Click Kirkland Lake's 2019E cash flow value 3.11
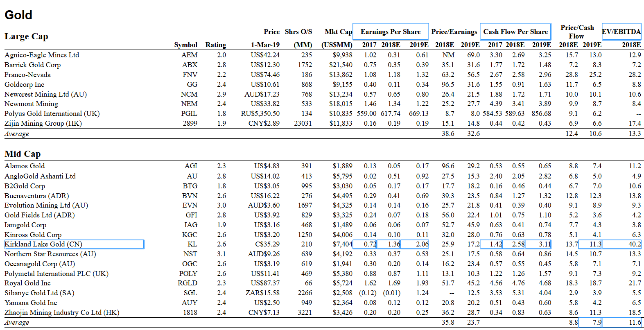This screenshot has width=644, height=330. [x=544, y=244]
